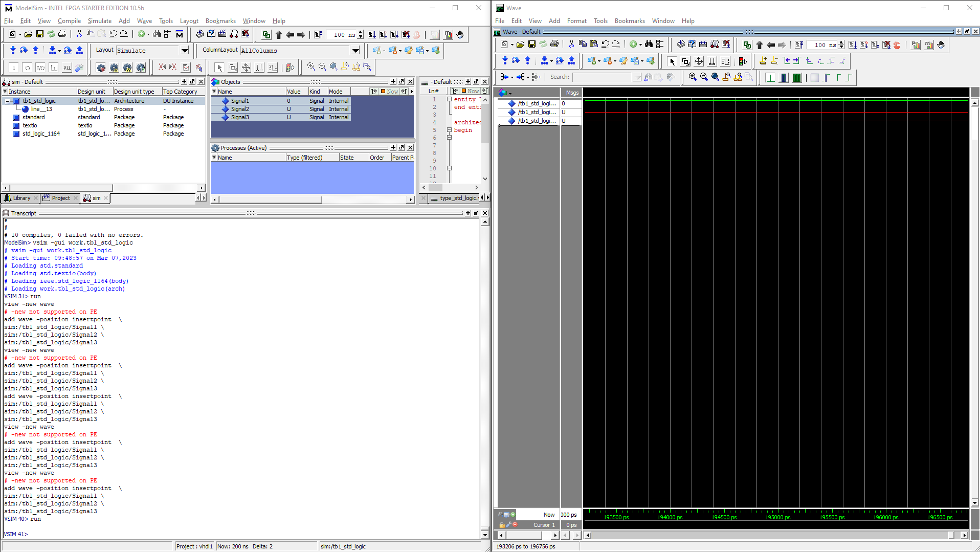The height and width of the screenshot is (552, 980).
Task: Select std_logic_1164 package in sim tree
Action: click(41, 134)
